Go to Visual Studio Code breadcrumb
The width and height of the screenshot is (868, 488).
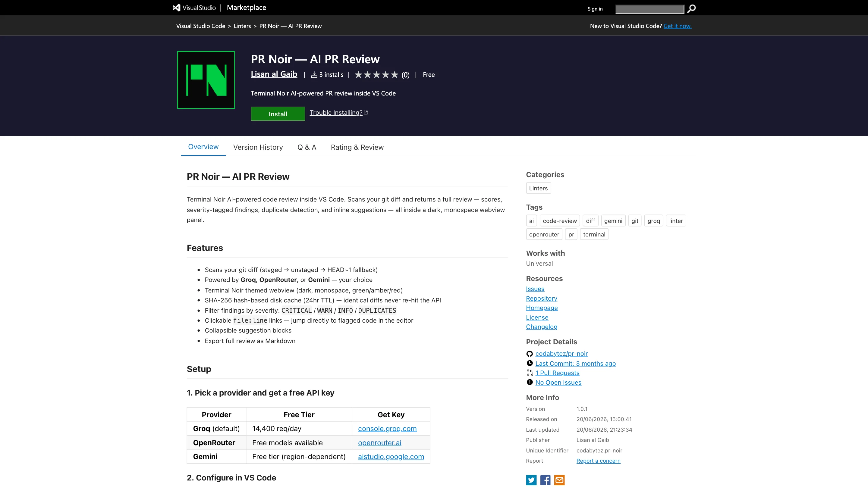click(x=200, y=26)
